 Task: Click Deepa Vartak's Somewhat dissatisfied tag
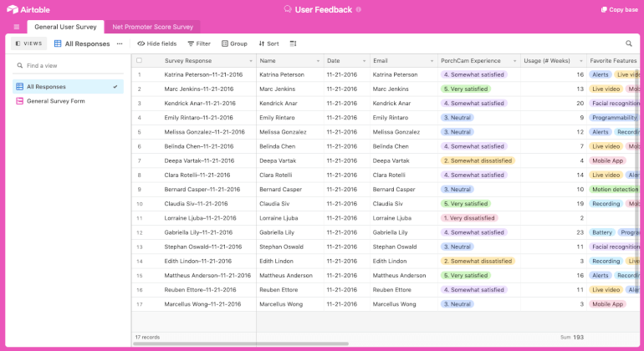(478, 161)
